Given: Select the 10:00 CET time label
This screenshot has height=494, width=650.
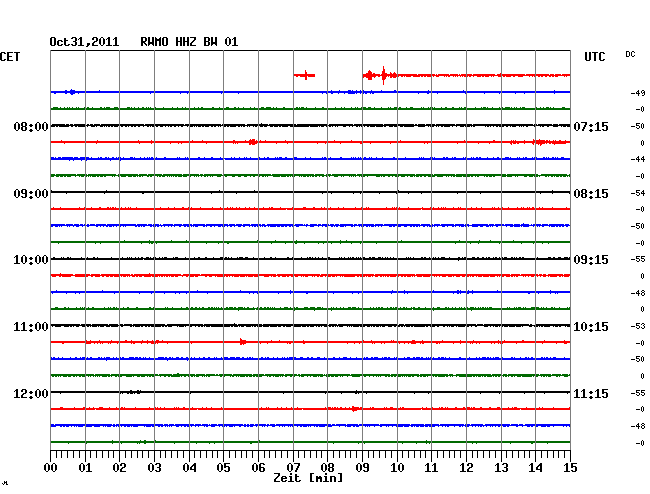Looking at the screenshot, I should point(31,260).
